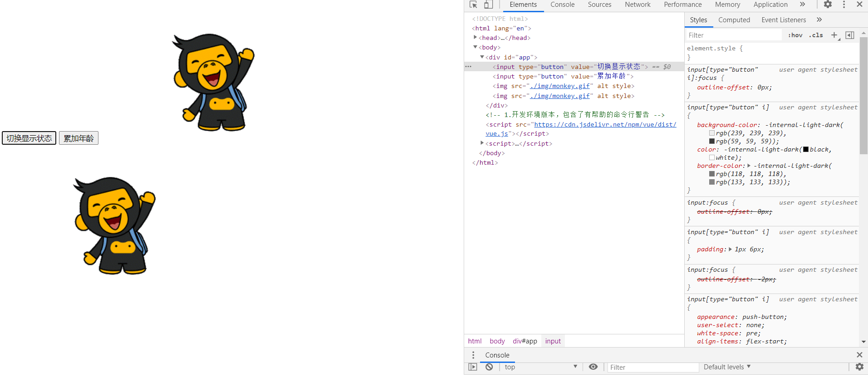
Task: Open rgb(133, 133, 133) color swatch
Action: tap(712, 182)
